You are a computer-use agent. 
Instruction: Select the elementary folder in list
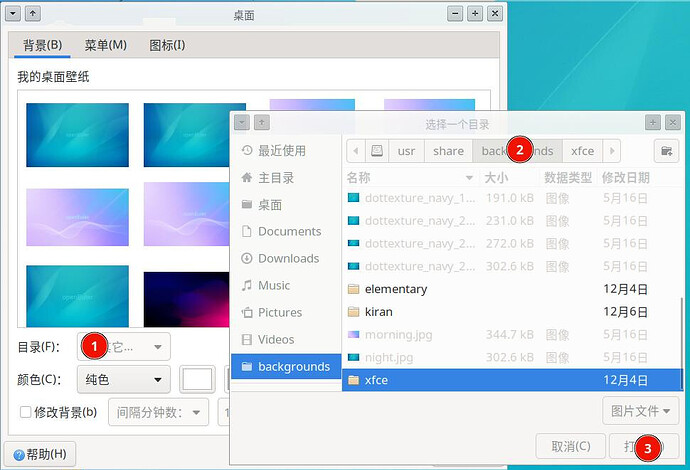tap(395, 289)
